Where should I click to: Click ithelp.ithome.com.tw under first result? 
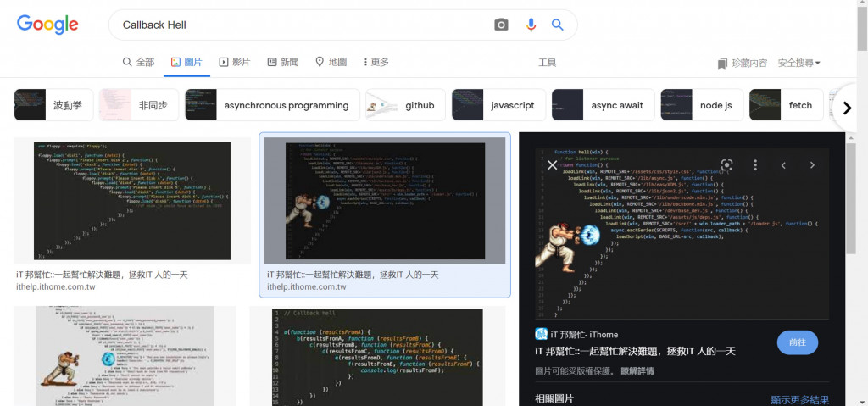[55, 286]
